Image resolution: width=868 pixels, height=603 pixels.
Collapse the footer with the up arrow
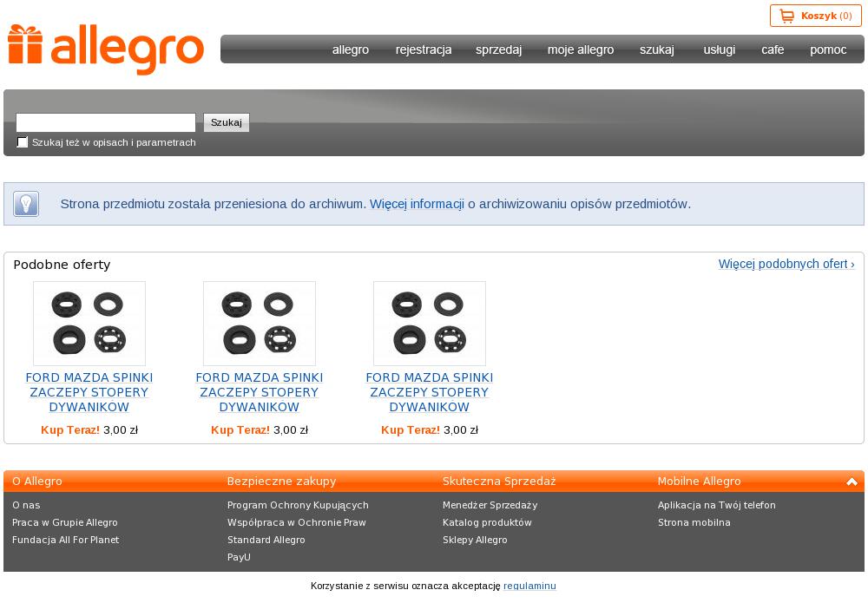pos(852,482)
